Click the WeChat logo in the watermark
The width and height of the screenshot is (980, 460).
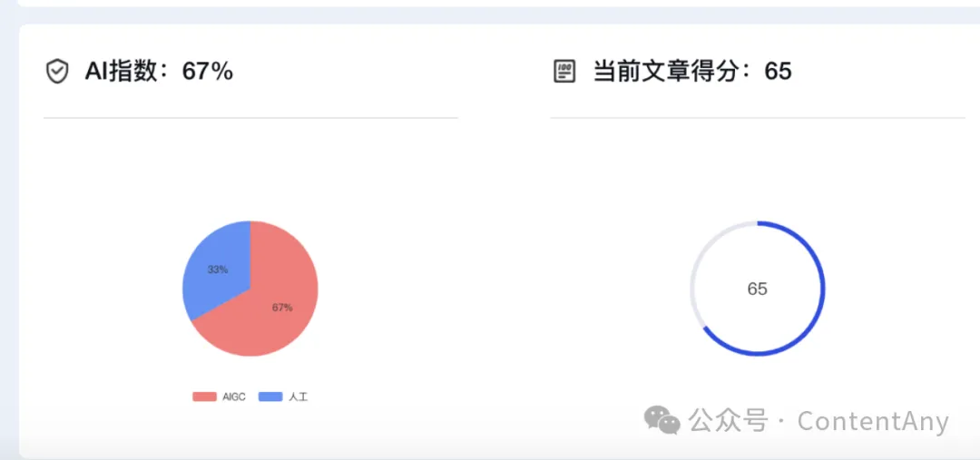coord(661,420)
